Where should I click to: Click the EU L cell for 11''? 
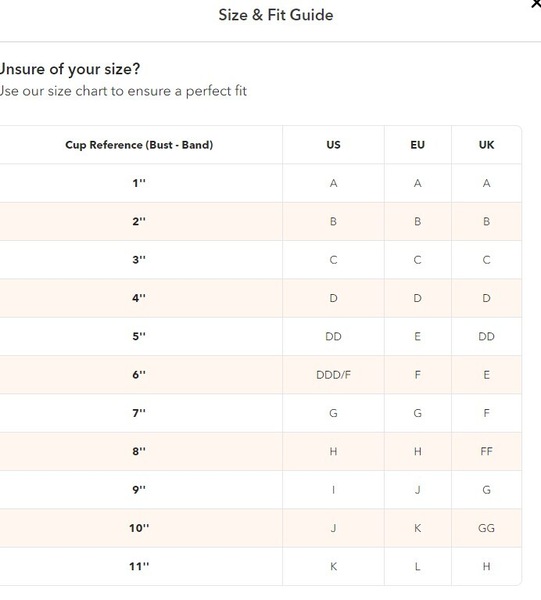tap(417, 566)
